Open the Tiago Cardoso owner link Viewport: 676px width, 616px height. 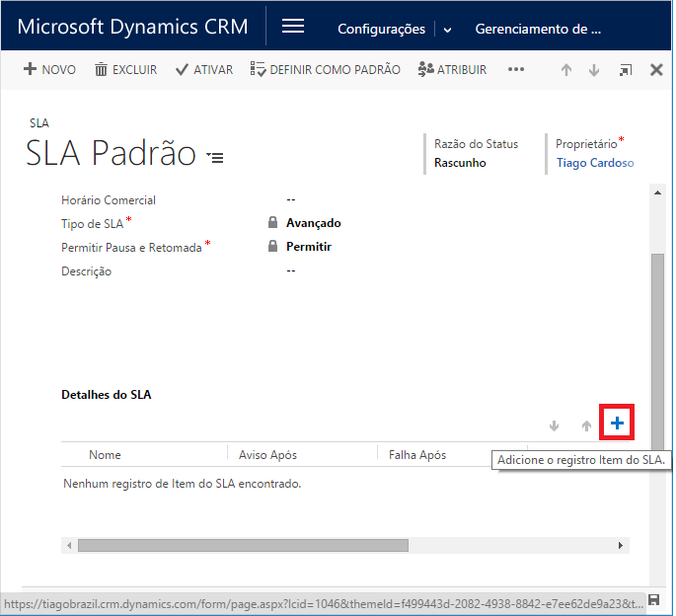tap(594, 163)
